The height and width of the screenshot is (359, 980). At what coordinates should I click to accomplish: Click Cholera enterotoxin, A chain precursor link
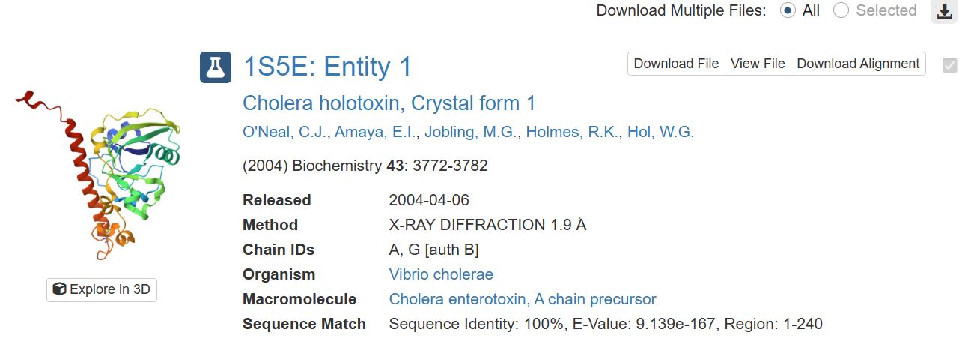click(523, 299)
